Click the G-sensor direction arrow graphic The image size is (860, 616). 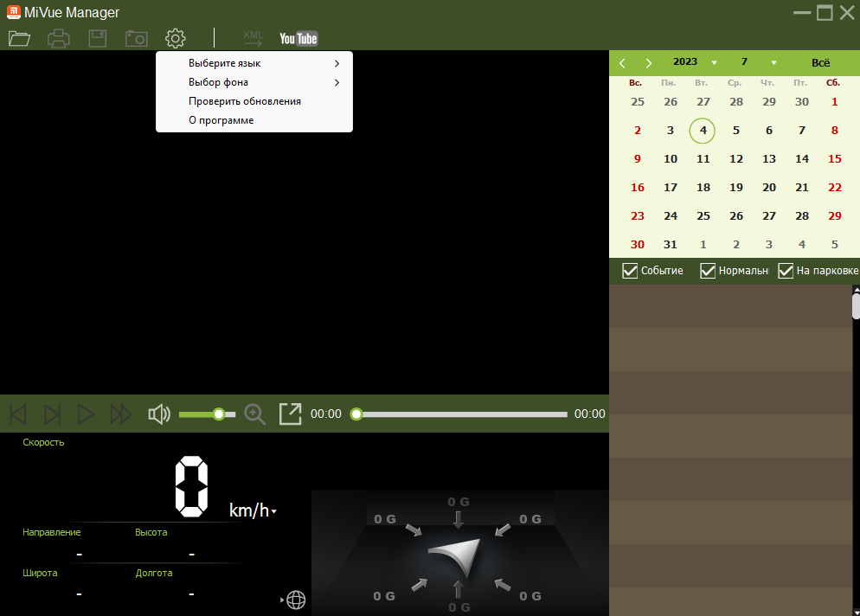[455, 555]
